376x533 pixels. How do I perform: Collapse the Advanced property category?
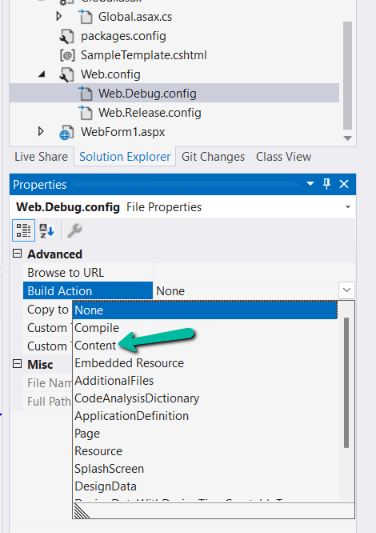pos(17,254)
